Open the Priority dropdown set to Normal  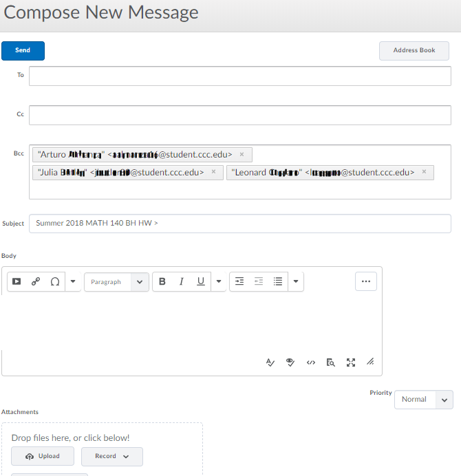pos(424,400)
